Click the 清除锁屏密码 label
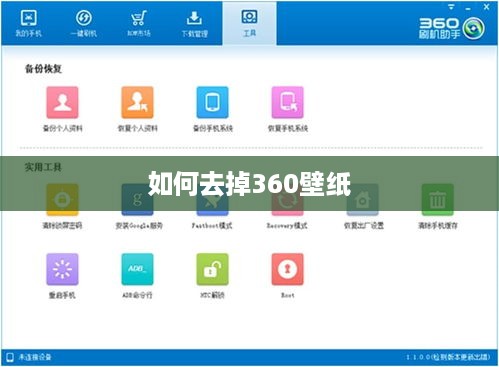This screenshot has width=499, height=367. 62,226
